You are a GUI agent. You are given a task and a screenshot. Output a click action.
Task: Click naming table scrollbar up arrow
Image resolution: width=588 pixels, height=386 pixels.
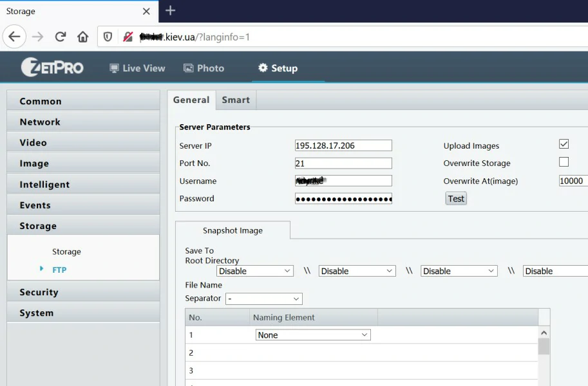point(544,333)
